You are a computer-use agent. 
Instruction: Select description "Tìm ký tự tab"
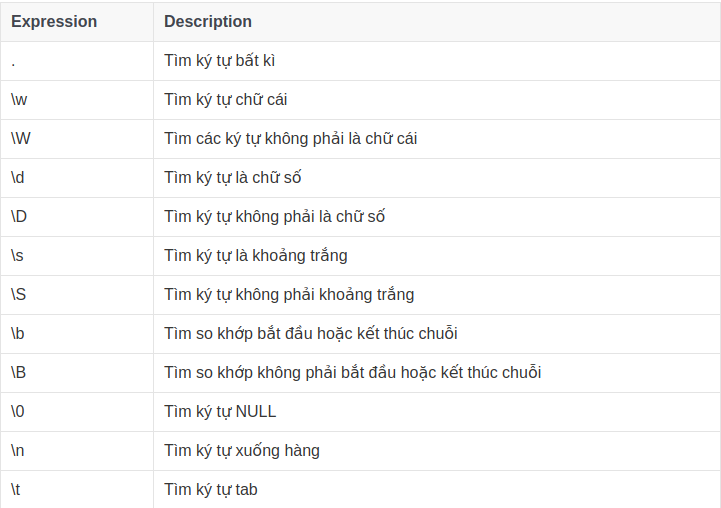tap(211, 490)
